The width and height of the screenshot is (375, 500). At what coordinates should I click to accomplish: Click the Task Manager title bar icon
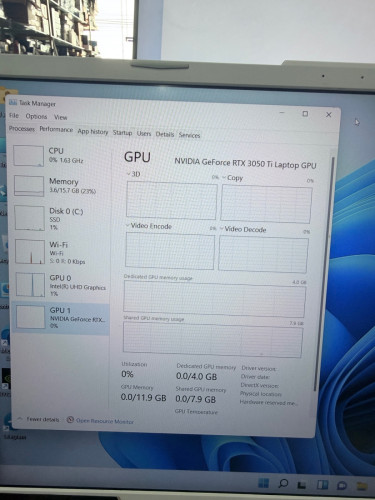pos(13,102)
